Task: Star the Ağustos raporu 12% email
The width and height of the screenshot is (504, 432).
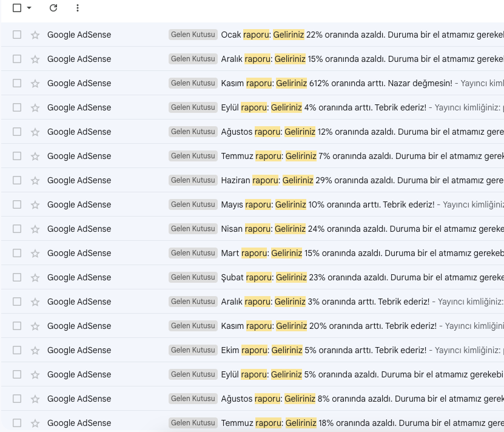Action: pos(35,132)
